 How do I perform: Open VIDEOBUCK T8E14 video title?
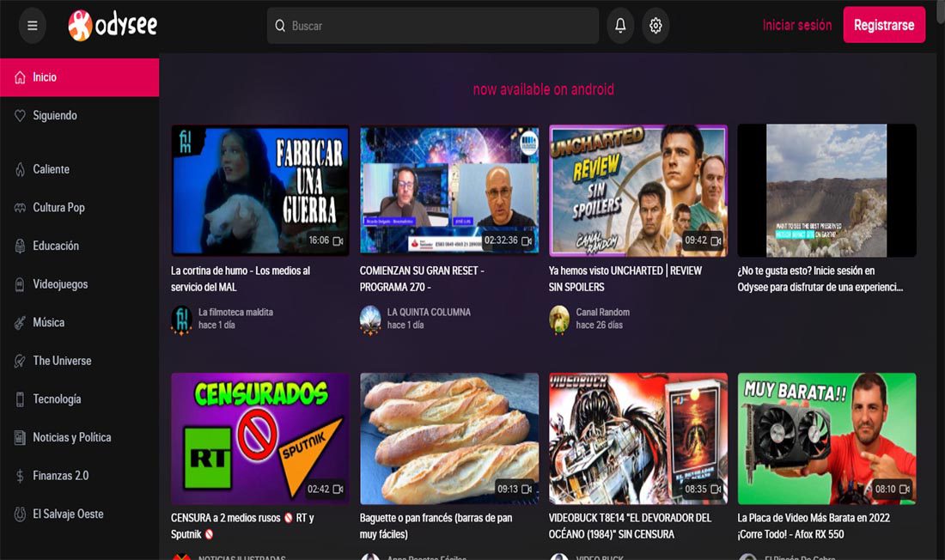[x=630, y=526]
